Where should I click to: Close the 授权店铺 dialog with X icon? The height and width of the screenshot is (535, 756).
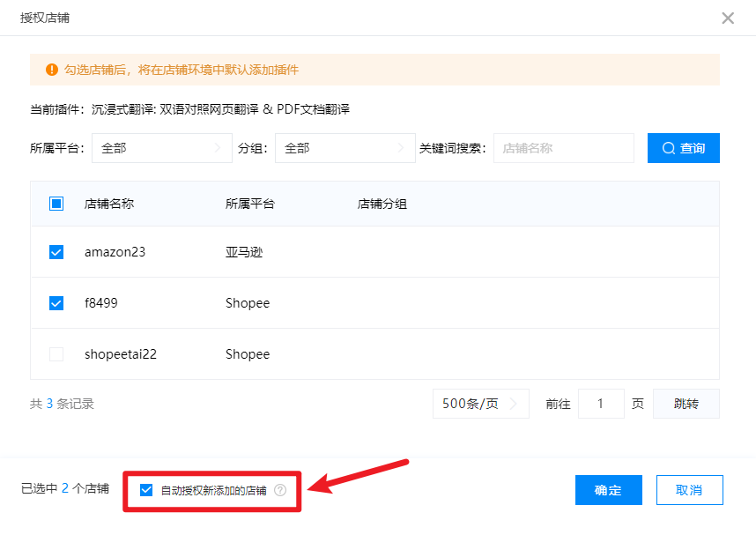point(728,19)
